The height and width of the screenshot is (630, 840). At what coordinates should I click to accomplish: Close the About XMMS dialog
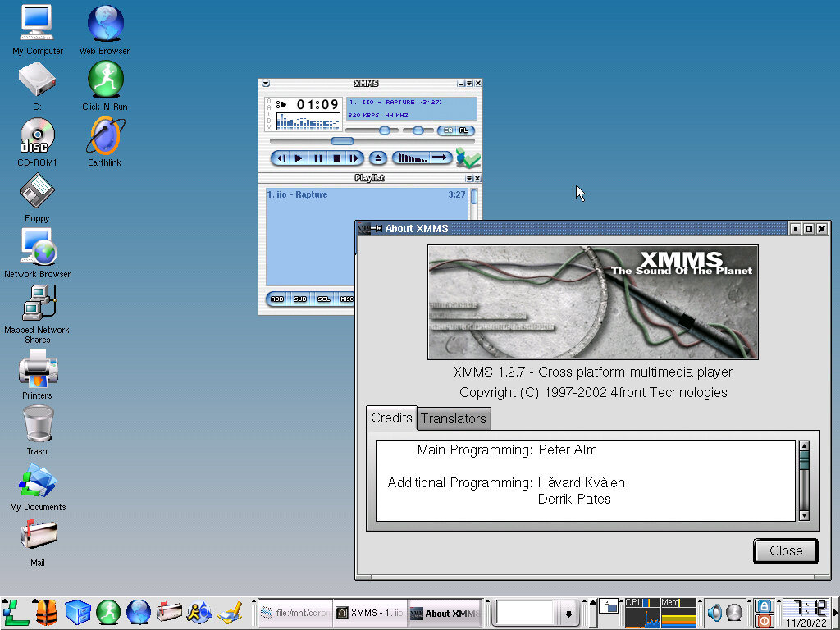785,551
